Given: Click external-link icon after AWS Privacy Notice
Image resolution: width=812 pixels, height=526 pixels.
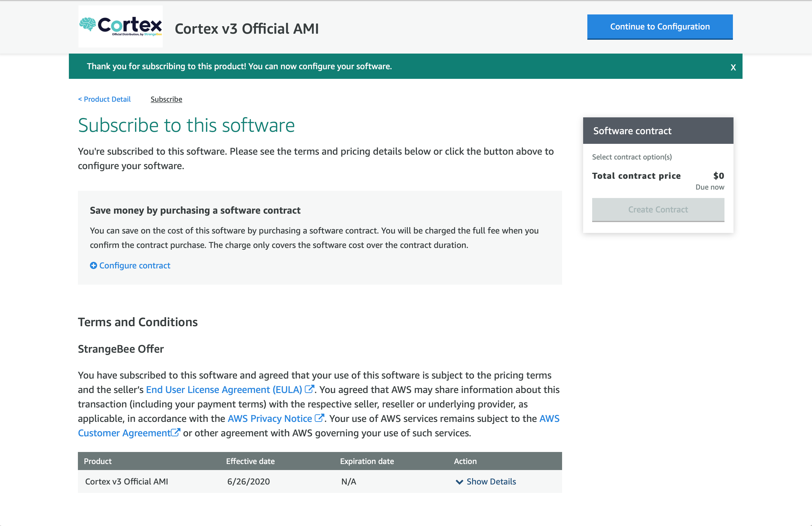Looking at the screenshot, I should (319, 418).
